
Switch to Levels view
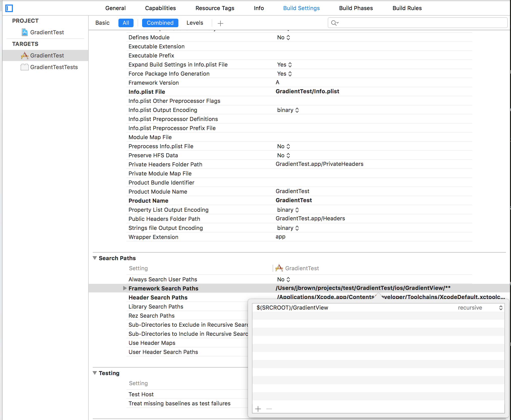coord(195,23)
